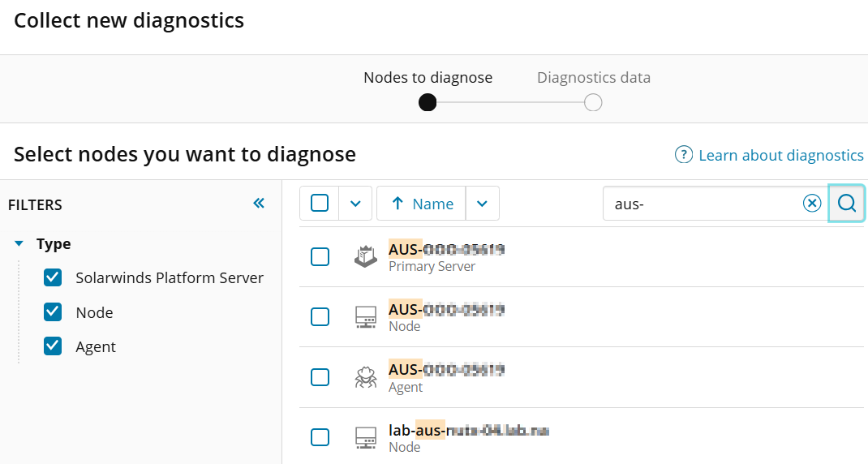Image resolution: width=868 pixels, height=464 pixels.
Task: Open the selection options dropdown arrow
Action: tap(355, 204)
